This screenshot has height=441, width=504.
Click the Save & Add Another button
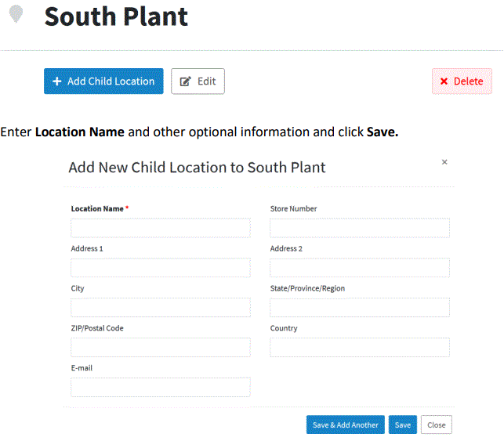pos(346,425)
